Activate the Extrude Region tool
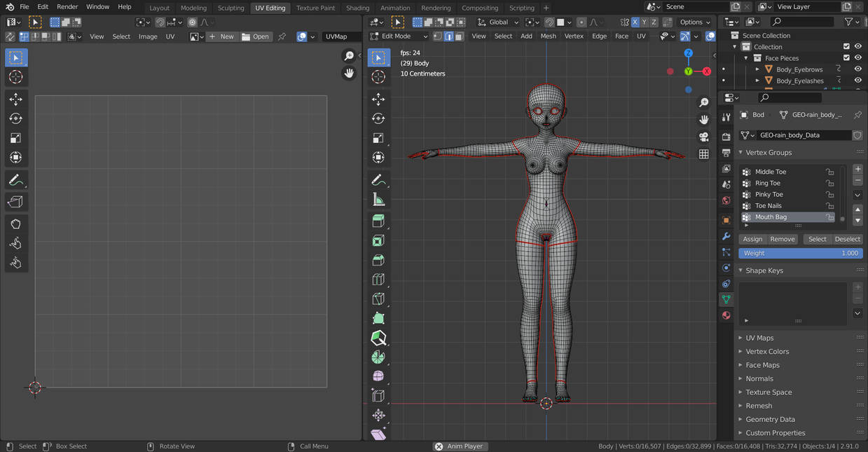 pos(378,221)
